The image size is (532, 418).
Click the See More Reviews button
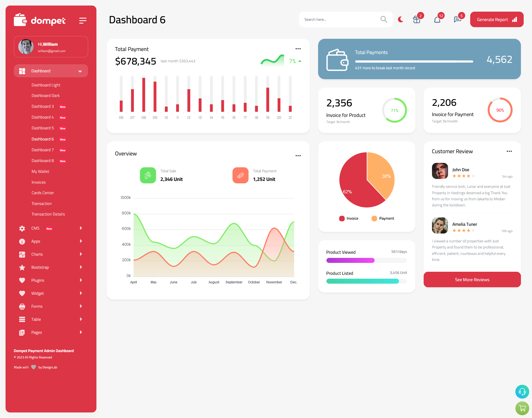click(x=472, y=279)
